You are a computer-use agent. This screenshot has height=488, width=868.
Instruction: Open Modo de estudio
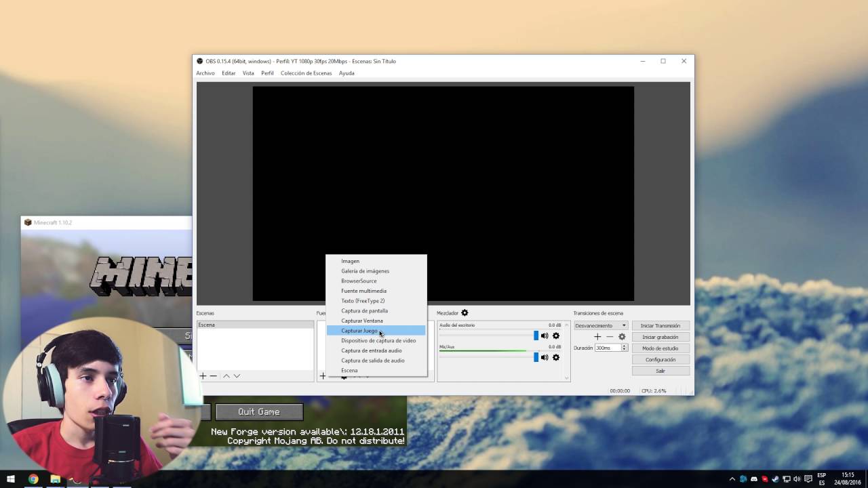click(660, 348)
